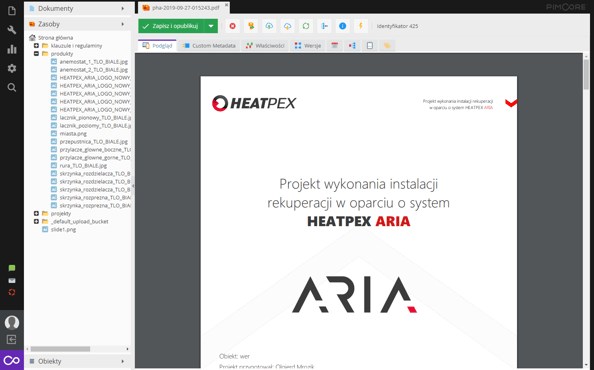
Task: Click the tree panel horizontal scrollbar
Action: 60,349
